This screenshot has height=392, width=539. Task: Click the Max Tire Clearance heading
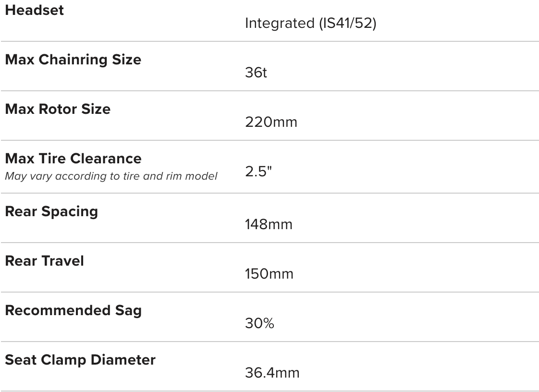pos(73,159)
